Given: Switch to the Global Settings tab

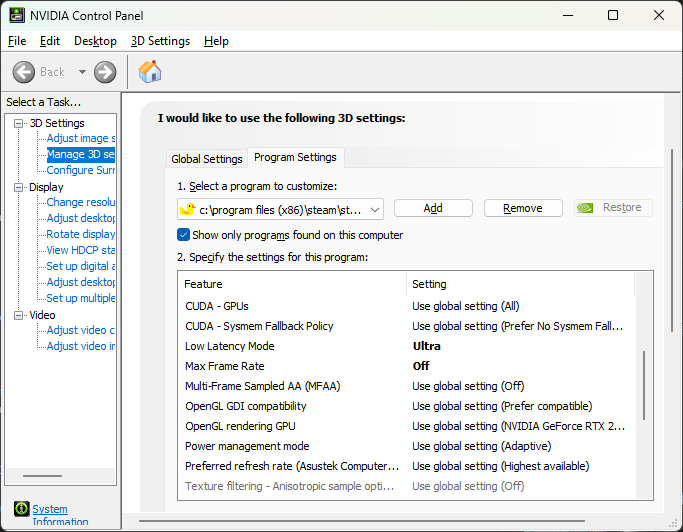Looking at the screenshot, I should click(207, 159).
